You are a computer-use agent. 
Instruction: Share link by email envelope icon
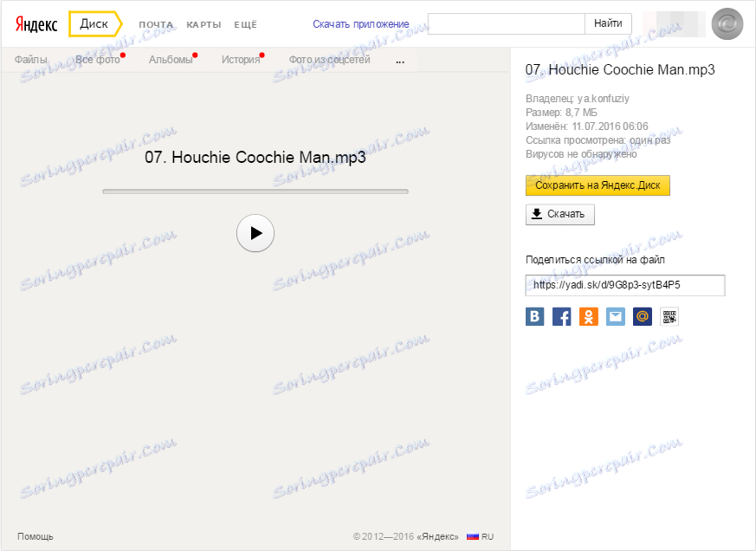point(616,316)
